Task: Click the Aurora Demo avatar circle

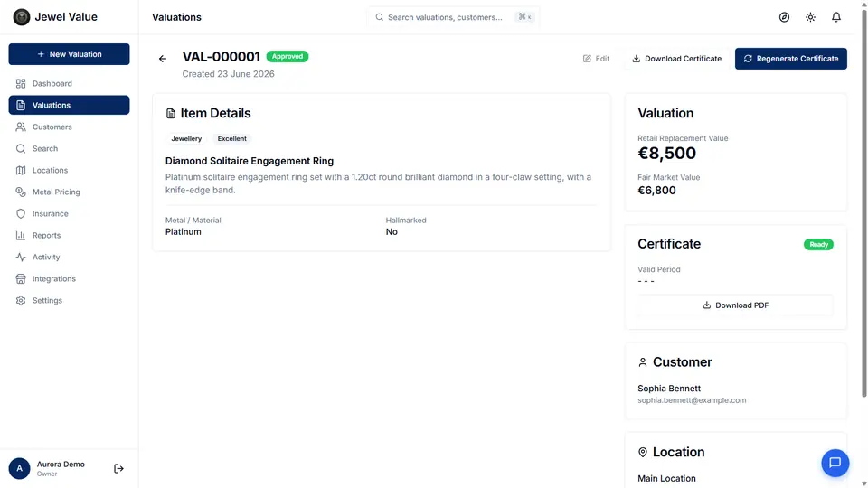Action: click(19, 469)
